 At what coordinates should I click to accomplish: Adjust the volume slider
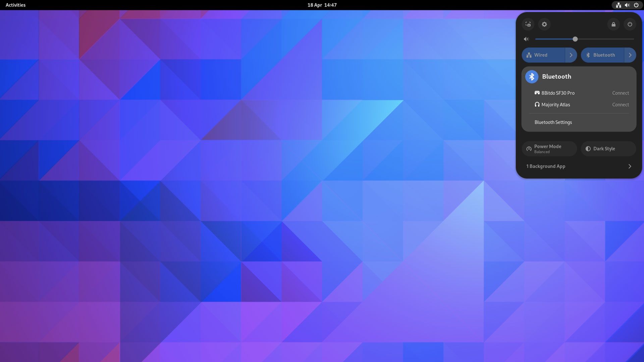click(x=575, y=39)
